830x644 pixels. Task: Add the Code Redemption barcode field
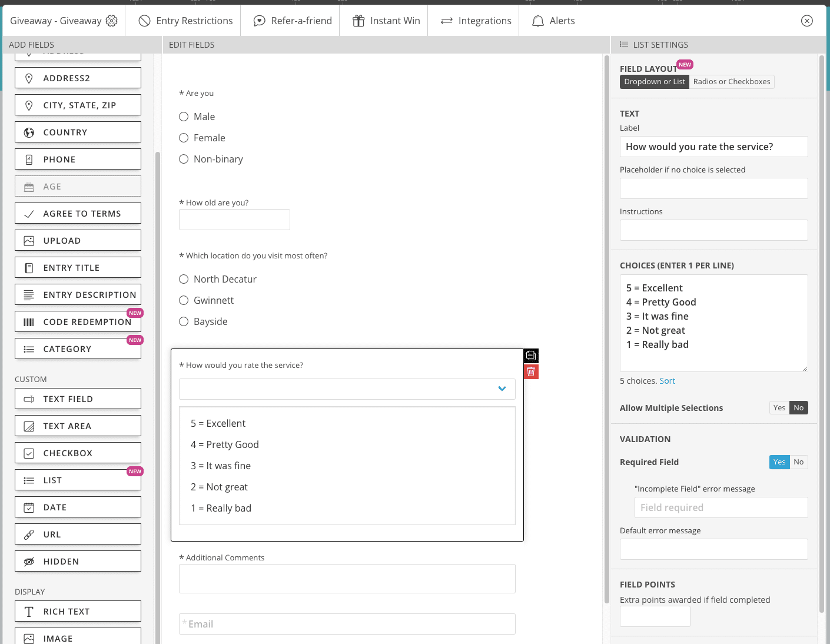coord(78,322)
